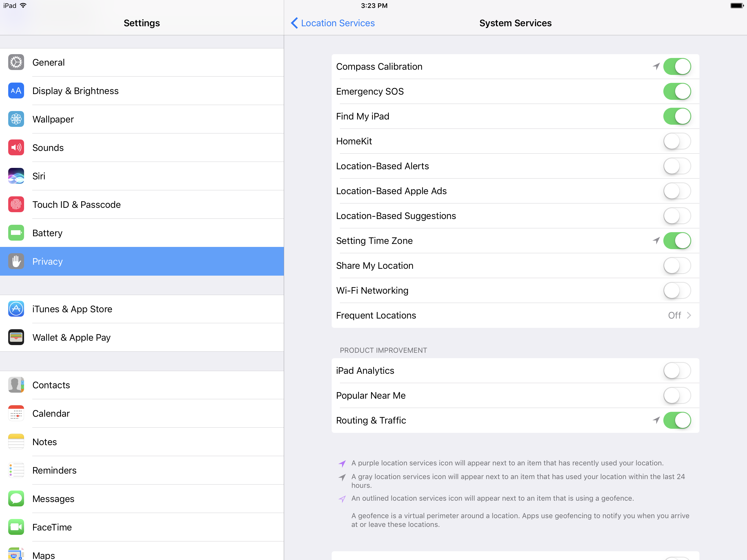Tap the FaceTime camera icon
Viewport: 747px width, 560px height.
[16, 527]
